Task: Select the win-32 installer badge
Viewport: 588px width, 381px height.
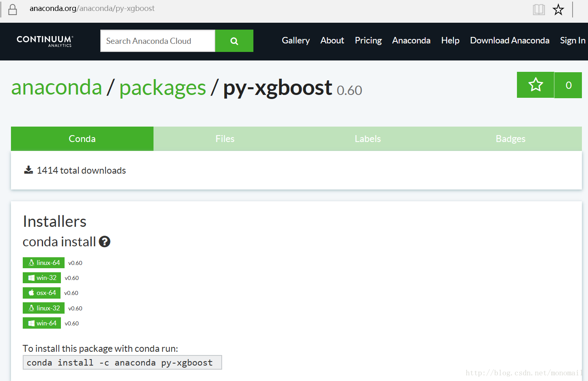Action: tap(42, 278)
